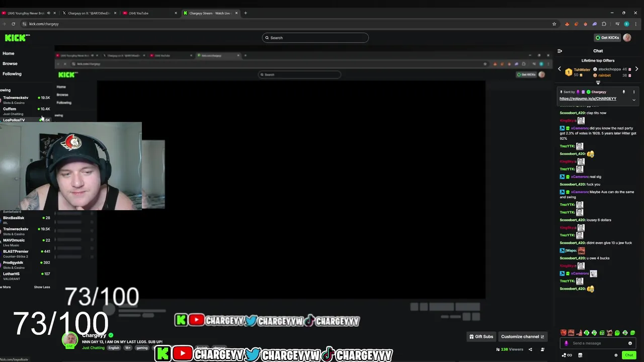The height and width of the screenshot is (362, 644).
Task: Click the 138 Viewers count
Action: [510, 349]
